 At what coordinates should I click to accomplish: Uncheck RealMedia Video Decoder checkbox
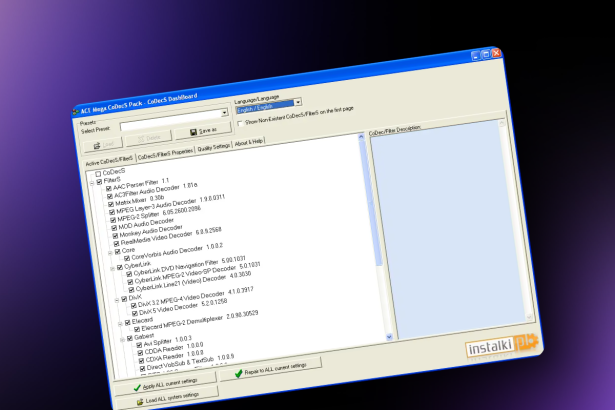click(116, 244)
